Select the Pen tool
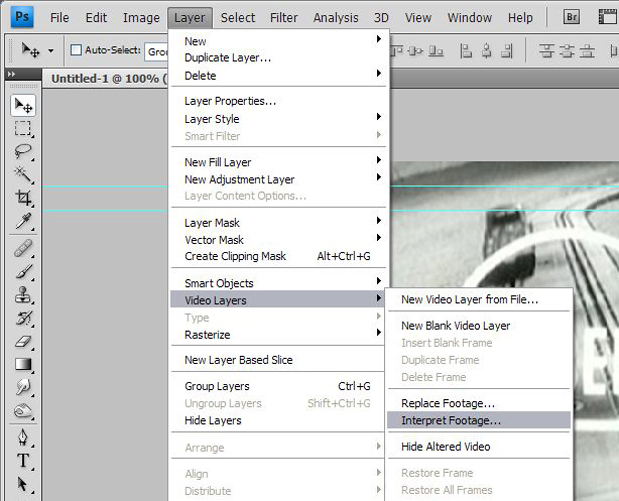 point(23,437)
